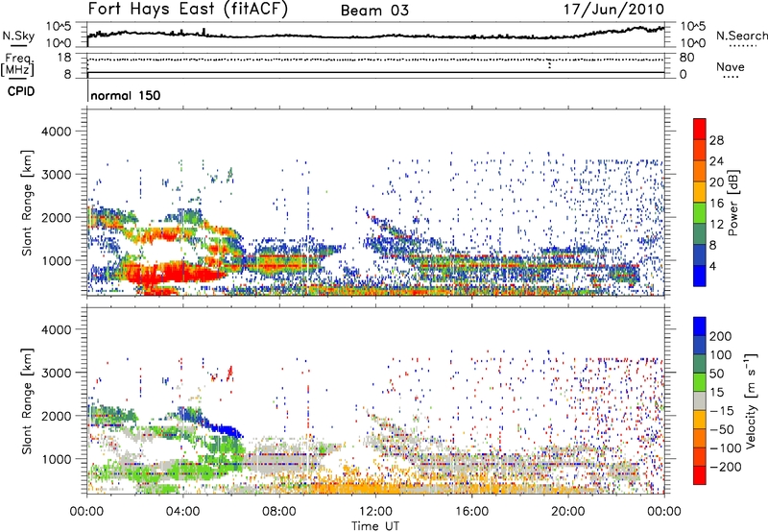
Task: Click the '04:00' time tick label
Action: coord(183,512)
